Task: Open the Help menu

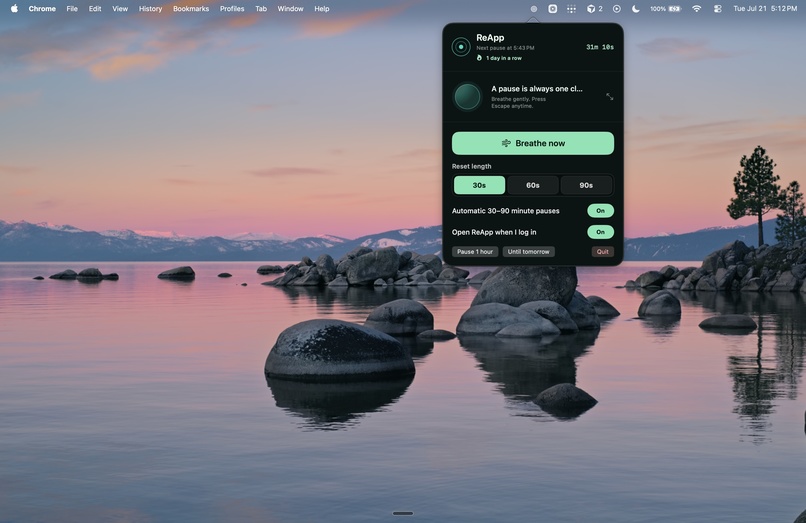Action: pos(322,9)
